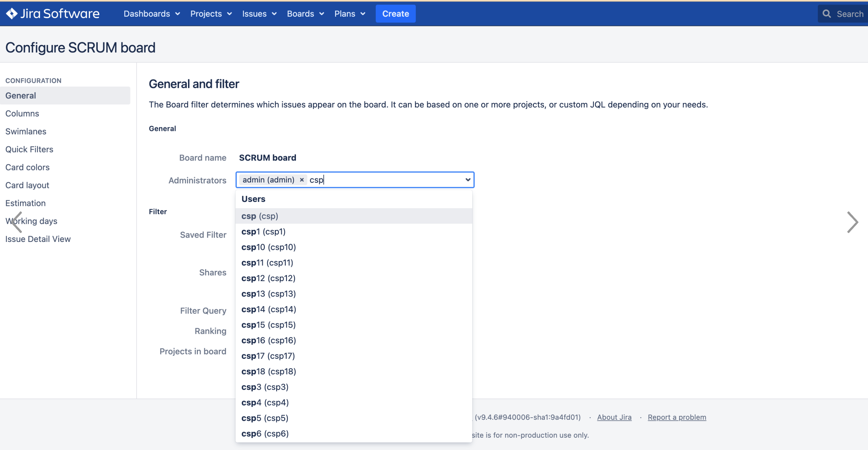
Task: Click the left arrow navigation chevron
Action: click(16, 222)
